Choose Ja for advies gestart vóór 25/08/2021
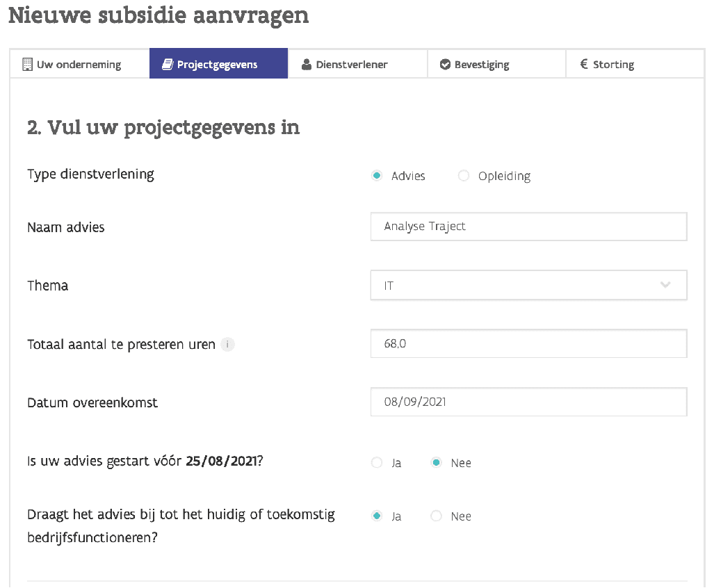Viewport: 714px width, 588px height. [x=377, y=463]
